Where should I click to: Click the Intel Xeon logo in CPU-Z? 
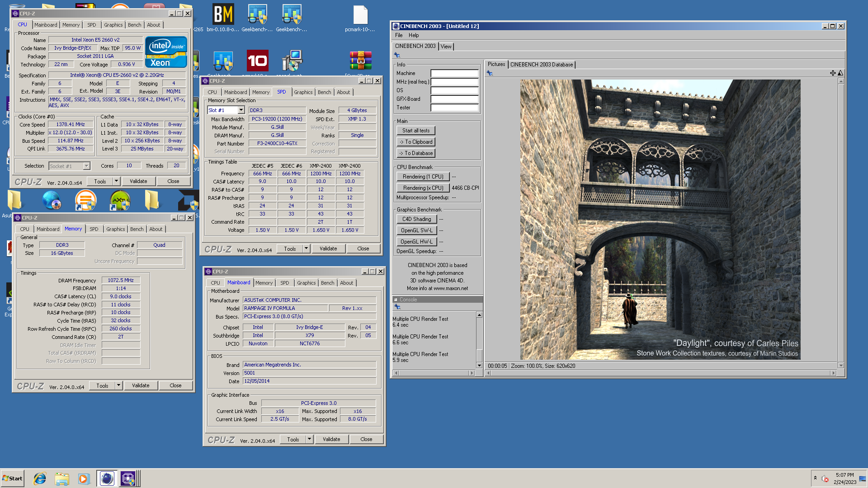[x=166, y=52]
